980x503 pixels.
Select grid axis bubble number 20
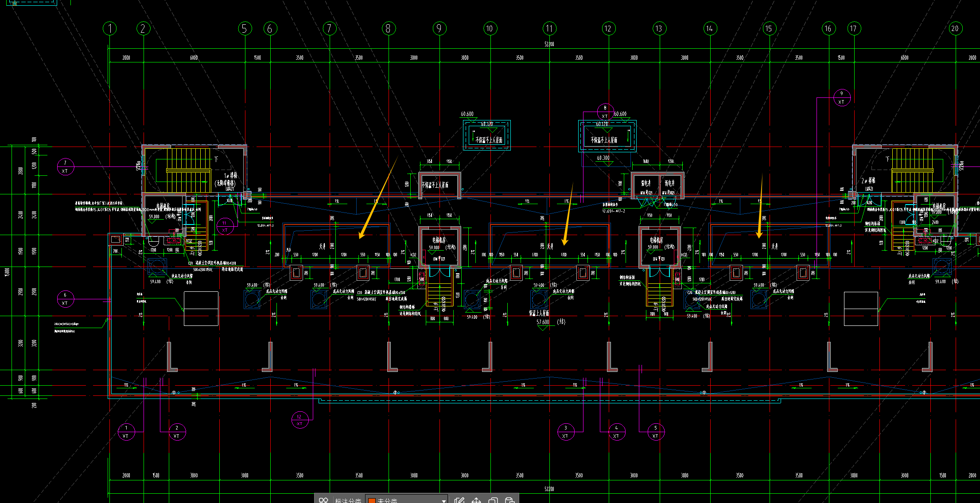(x=955, y=29)
